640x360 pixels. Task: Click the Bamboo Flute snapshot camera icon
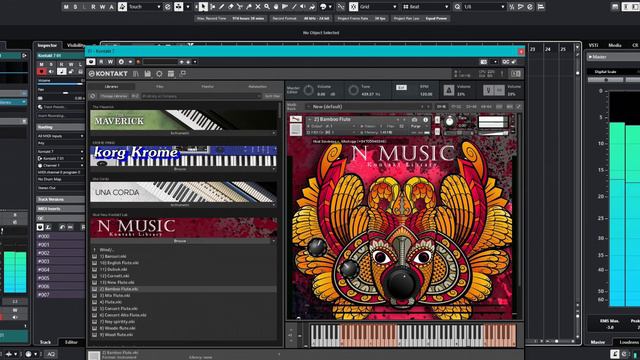(x=414, y=120)
